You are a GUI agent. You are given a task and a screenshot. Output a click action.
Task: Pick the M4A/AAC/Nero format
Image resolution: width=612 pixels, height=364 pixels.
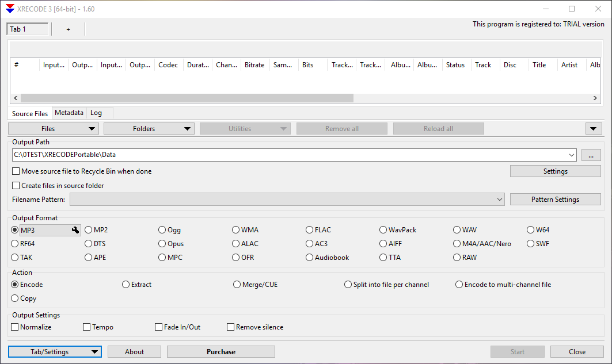coord(457,244)
